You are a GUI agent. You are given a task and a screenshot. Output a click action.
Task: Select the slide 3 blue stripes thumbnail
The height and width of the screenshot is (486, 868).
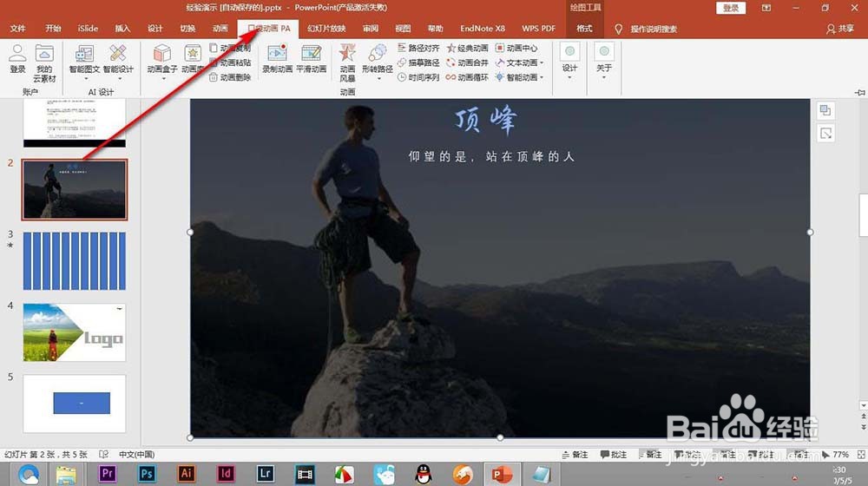tap(74, 260)
